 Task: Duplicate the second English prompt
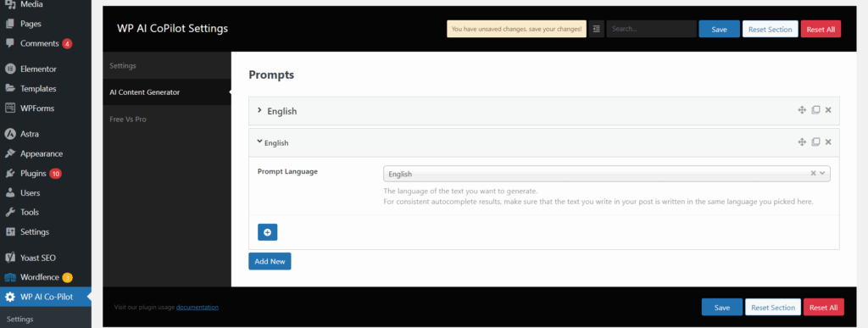point(815,142)
